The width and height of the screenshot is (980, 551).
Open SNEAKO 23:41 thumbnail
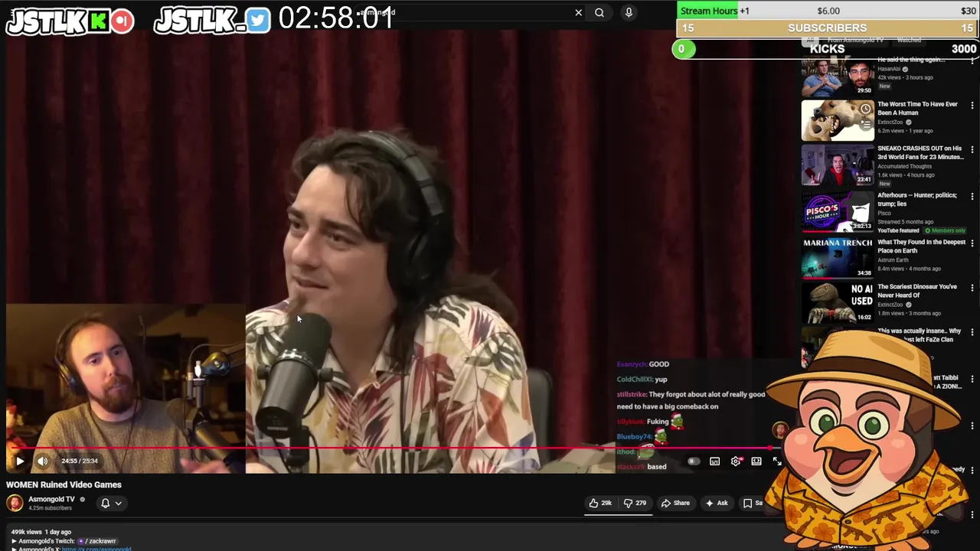click(838, 165)
